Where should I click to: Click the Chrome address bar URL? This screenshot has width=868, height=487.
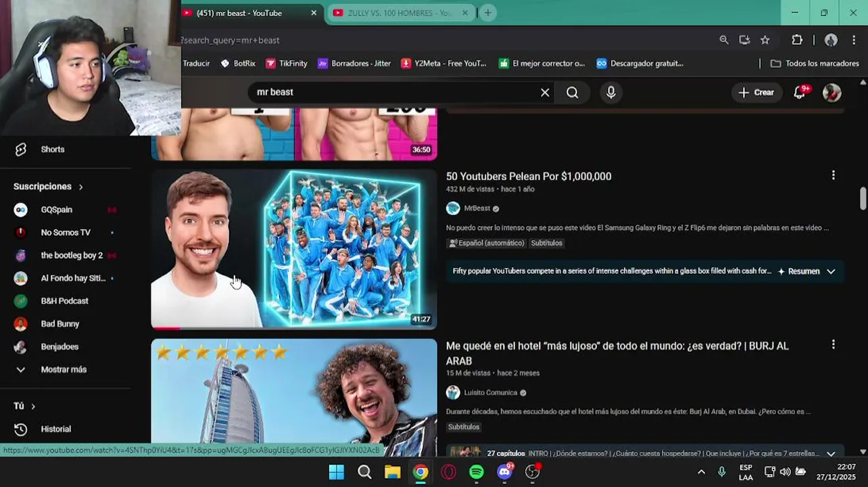point(230,41)
